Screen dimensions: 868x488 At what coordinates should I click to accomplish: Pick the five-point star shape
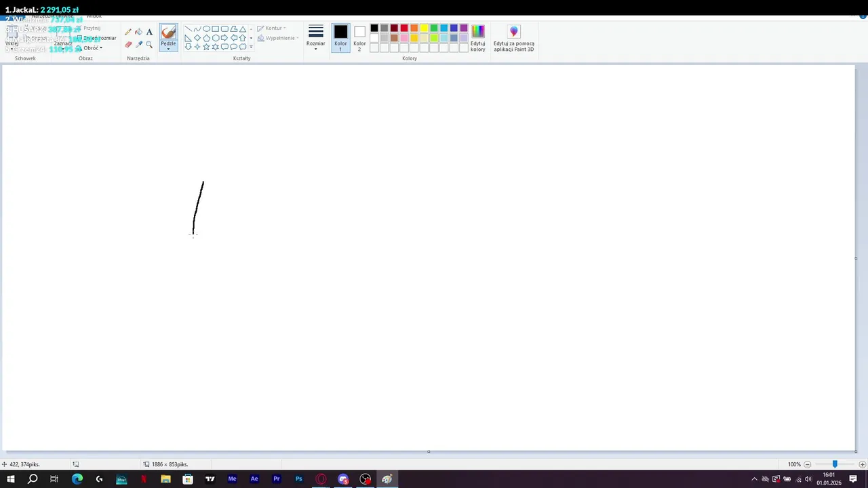206,47
